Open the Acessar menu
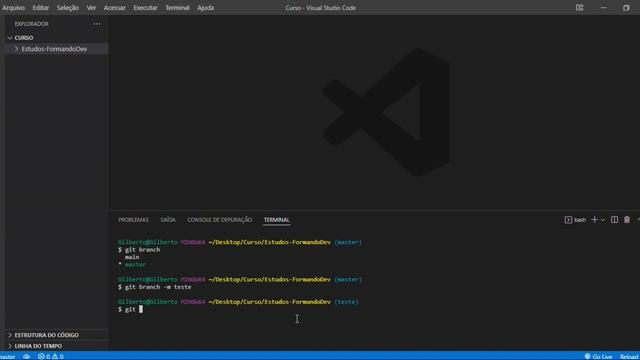Viewport: 640px width, 360px height. click(114, 8)
